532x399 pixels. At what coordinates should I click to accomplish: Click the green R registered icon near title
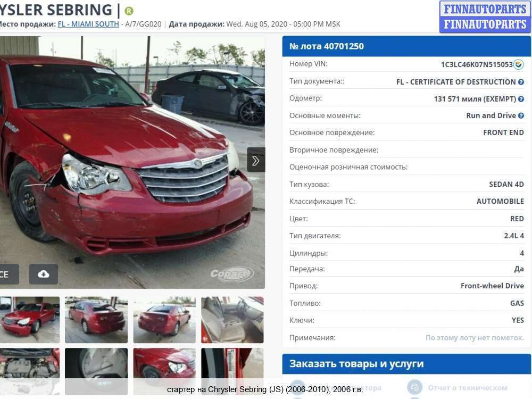coord(129,11)
